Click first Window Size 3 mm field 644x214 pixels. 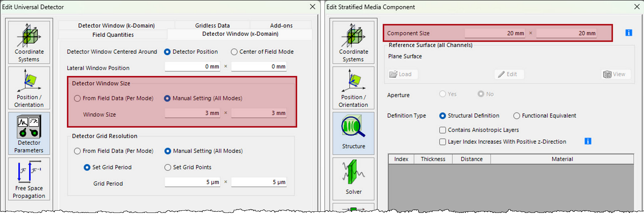(x=192, y=113)
